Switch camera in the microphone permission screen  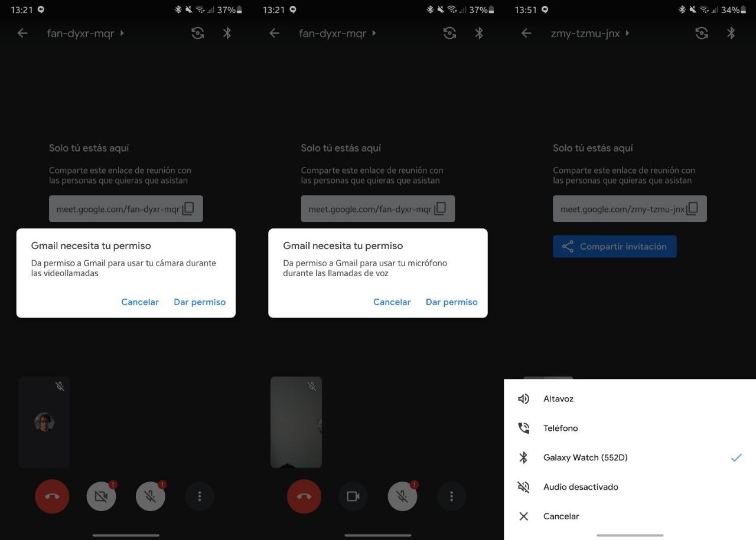(x=450, y=33)
